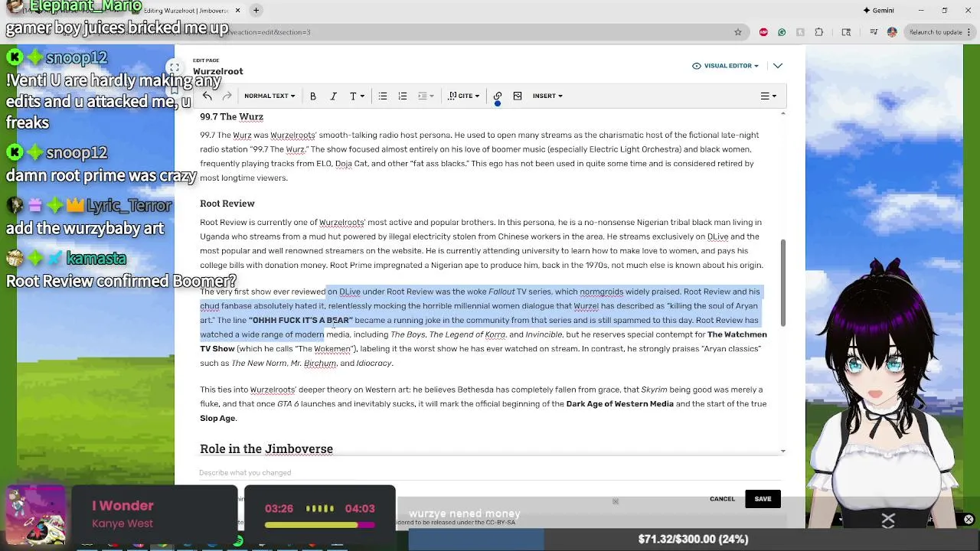Open the page options hamburger menu
The width and height of the screenshot is (980, 551).
[768, 96]
